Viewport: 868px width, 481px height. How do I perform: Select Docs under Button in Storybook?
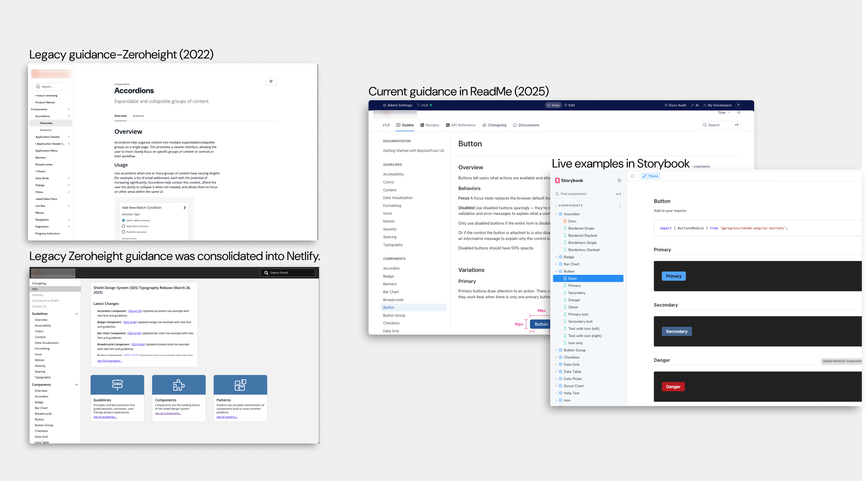(588, 279)
